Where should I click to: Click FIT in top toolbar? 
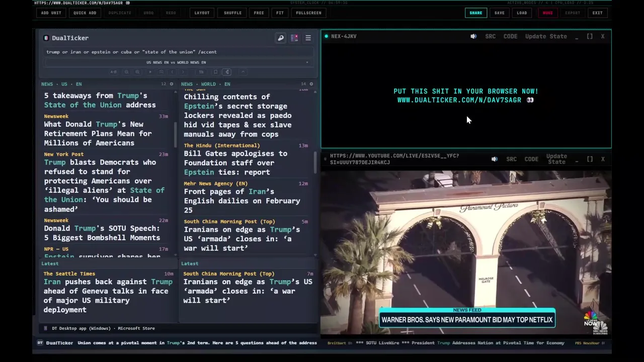point(280,13)
